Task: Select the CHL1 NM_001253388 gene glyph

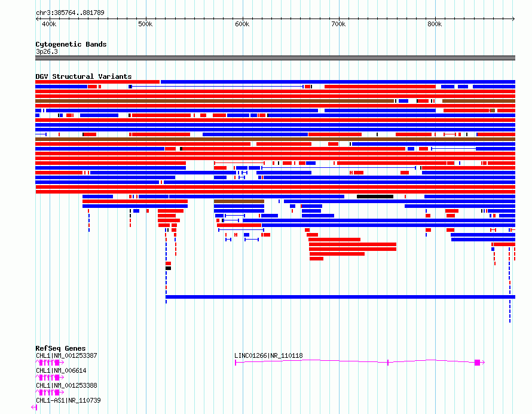Action: [50, 392]
